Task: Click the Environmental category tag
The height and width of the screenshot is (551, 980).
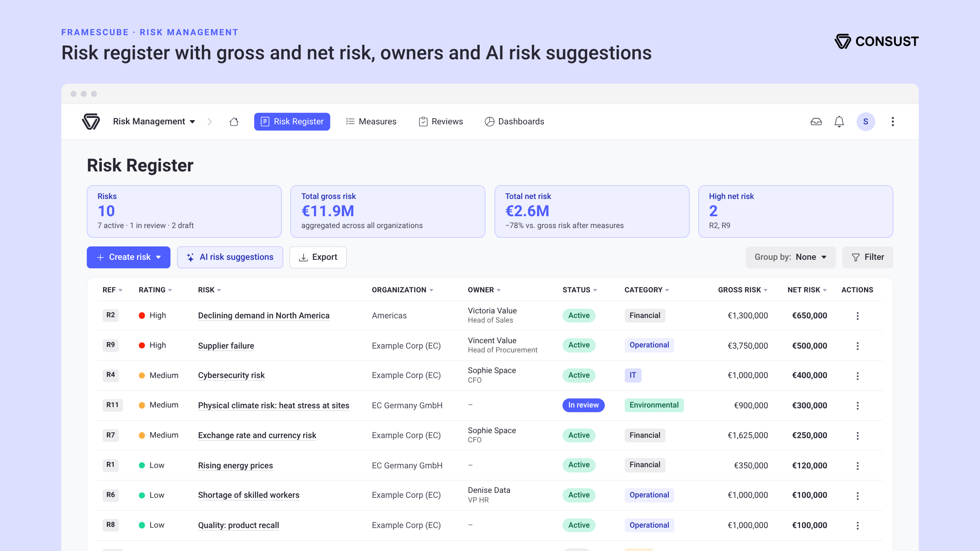Action: [x=654, y=405]
